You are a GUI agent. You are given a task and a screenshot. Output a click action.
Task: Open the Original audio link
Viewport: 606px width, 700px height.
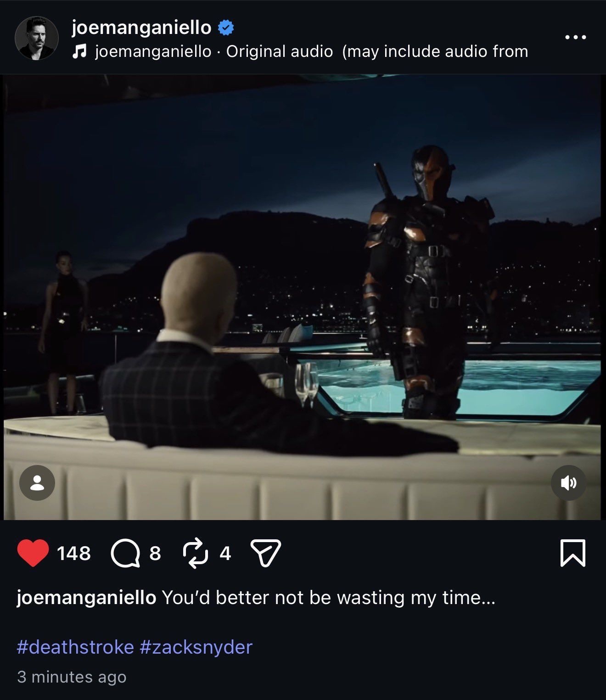(x=279, y=51)
